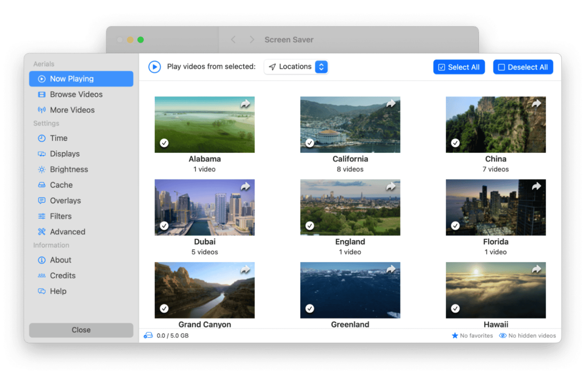Click the Greenland video thumbnail
The image size is (588, 373).
coord(350,290)
